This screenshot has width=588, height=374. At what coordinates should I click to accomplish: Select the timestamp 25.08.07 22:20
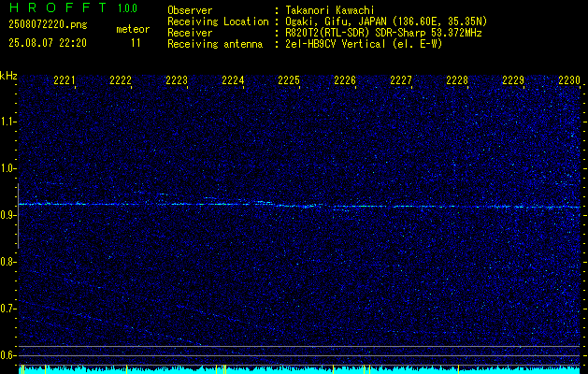tap(48, 43)
